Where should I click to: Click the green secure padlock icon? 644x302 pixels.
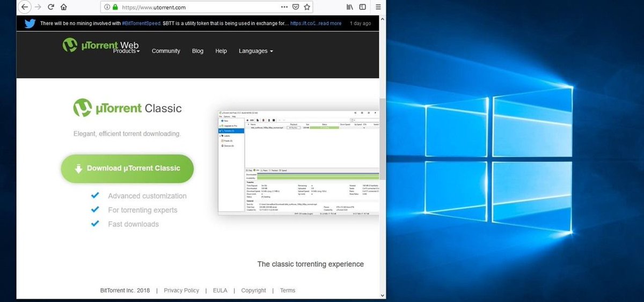pyautogui.click(x=114, y=8)
